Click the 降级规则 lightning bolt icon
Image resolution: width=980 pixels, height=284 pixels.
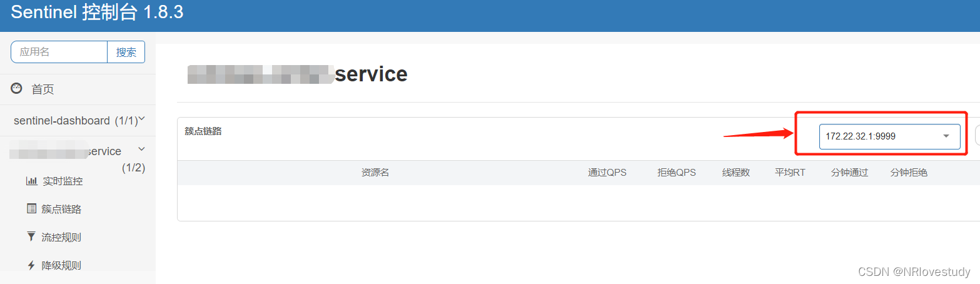pyautogui.click(x=31, y=265)
